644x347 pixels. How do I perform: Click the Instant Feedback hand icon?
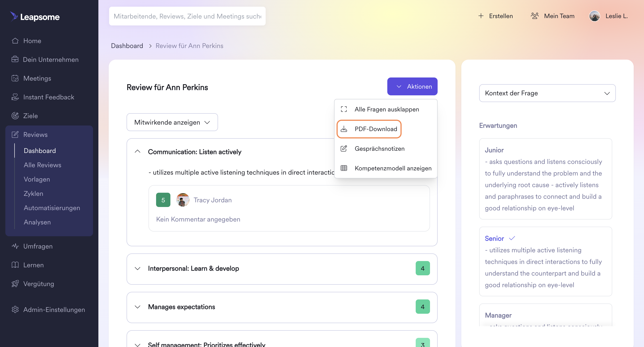(x=15, y=97)
